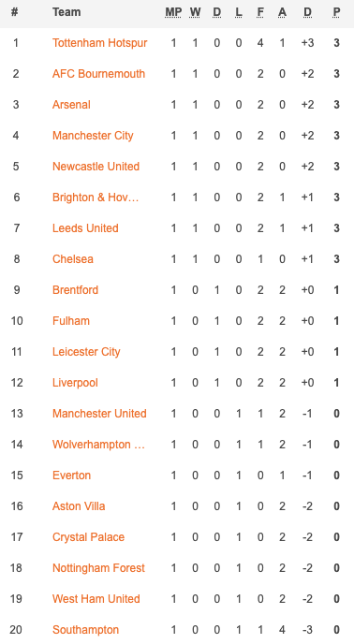
Task: Open the Manchester City team link
Action: pyautogui.click(x=93, y=136)
